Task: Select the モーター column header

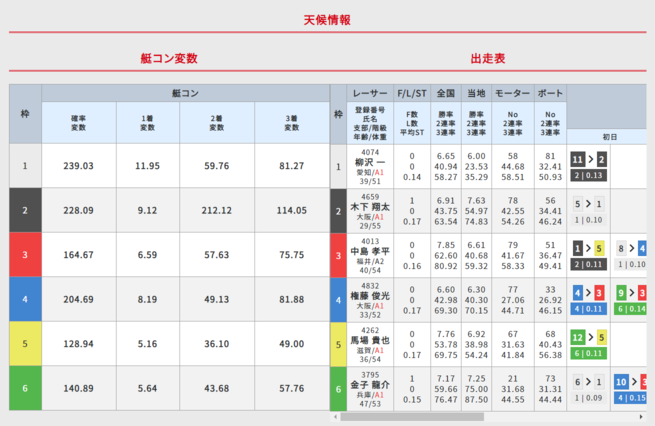Action: (513, 93)
